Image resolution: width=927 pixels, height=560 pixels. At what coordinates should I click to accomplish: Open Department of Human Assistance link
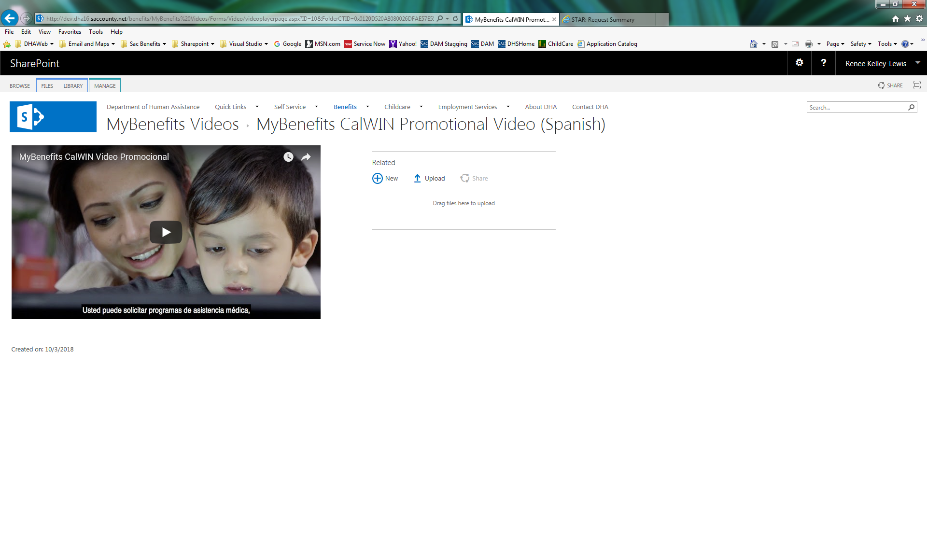[x=153, y=107]
